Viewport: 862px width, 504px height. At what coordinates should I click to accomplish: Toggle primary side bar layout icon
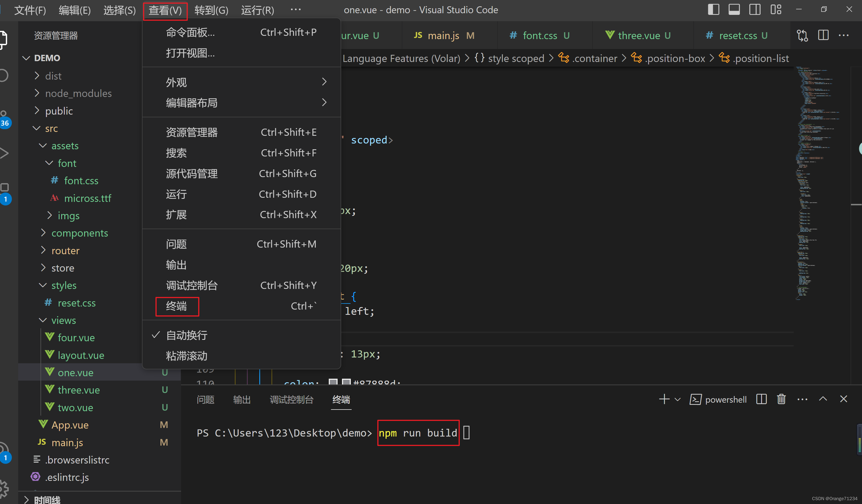(x=713, y=9)
